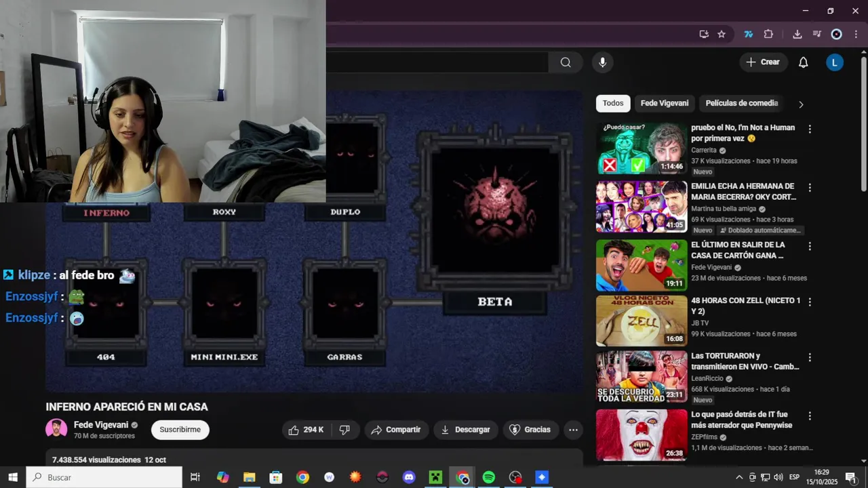This screenshot has height=488, width=868.
Task: Open Copilot icon in taskbar
Action: tap(222, 477)
